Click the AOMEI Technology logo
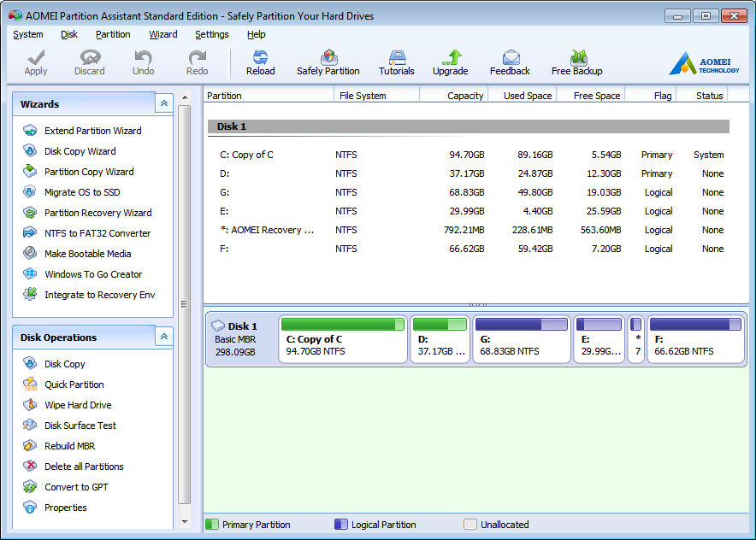Screen dimensions: 756x540 [x=704, y=63]
